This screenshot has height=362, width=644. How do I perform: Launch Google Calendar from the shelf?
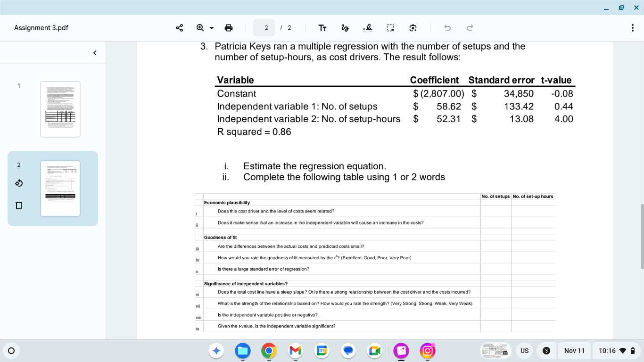[322, 351]
